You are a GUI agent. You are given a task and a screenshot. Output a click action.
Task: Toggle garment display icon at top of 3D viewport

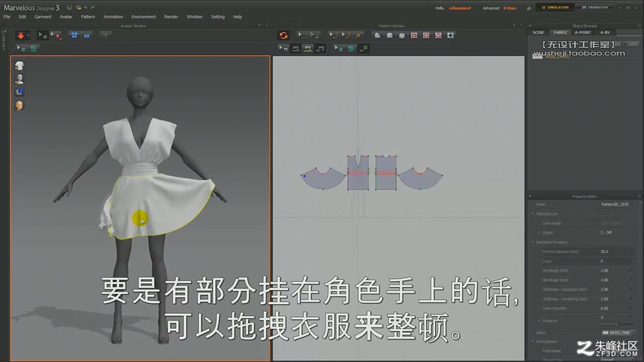pyautogui.click(x=19, y=65)
